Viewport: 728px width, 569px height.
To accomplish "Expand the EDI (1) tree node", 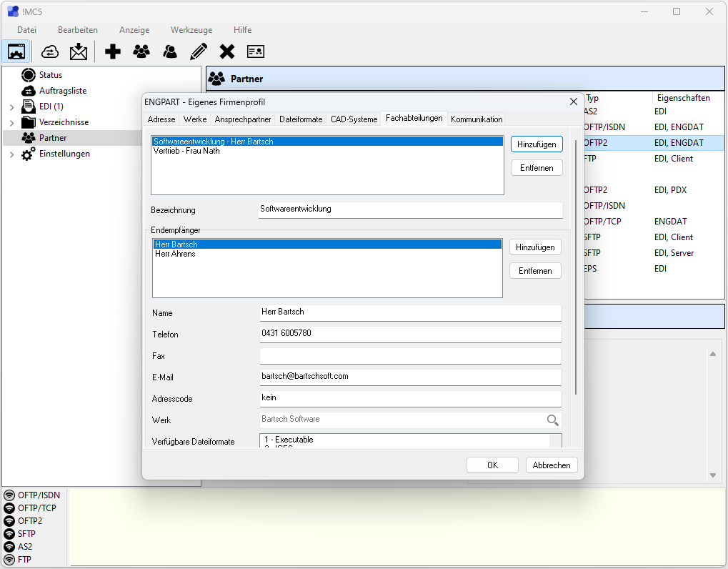I will point(11,107).
